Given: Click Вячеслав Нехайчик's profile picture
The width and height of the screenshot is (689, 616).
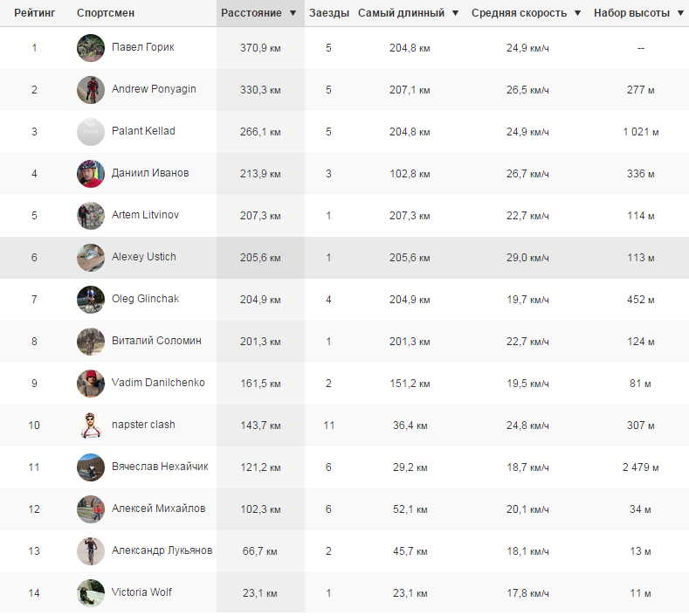Looking at the screenshot, I should point(91,467).
